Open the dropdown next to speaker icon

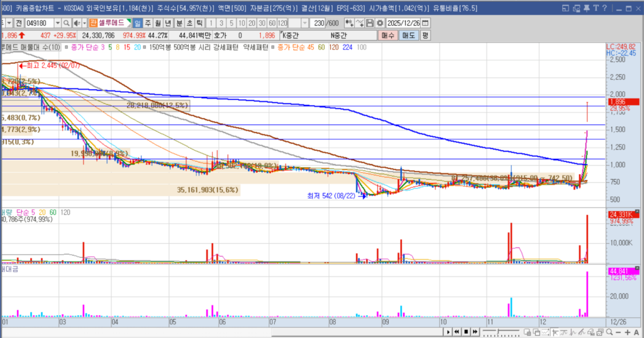pos(84,23)
